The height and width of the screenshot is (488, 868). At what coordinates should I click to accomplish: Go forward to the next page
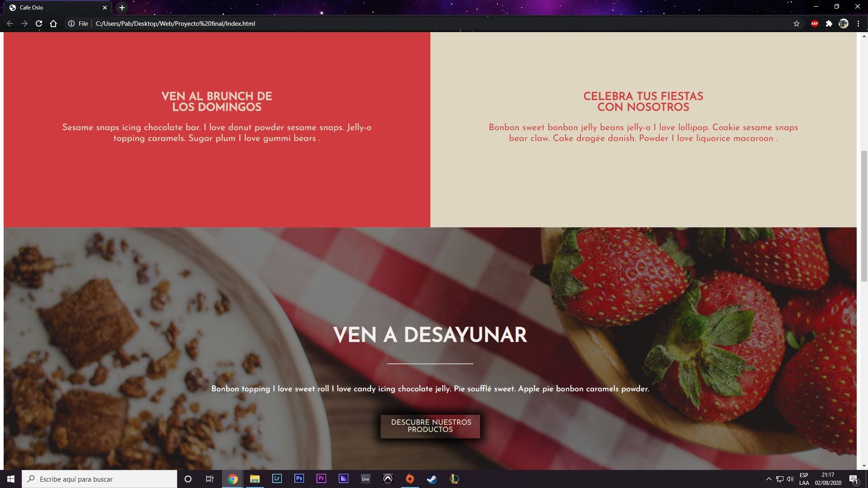24,23
